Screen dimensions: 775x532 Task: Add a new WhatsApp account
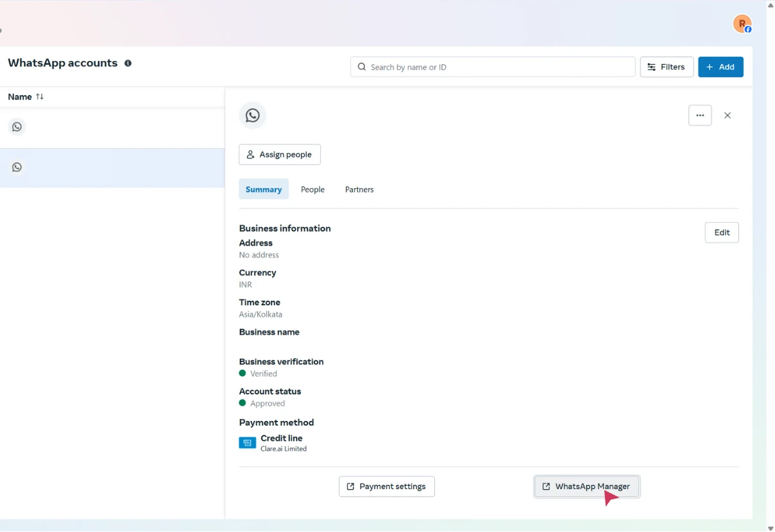click(720, 67)
